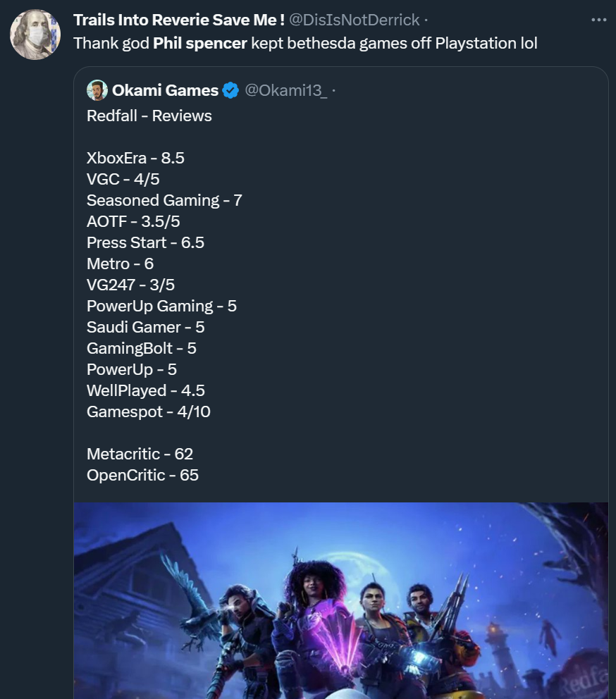The height and width of the screenshot is (699, 616).
Task: Click the 'Saudi Gamer - 5' line
Action: tap(146, 327)
